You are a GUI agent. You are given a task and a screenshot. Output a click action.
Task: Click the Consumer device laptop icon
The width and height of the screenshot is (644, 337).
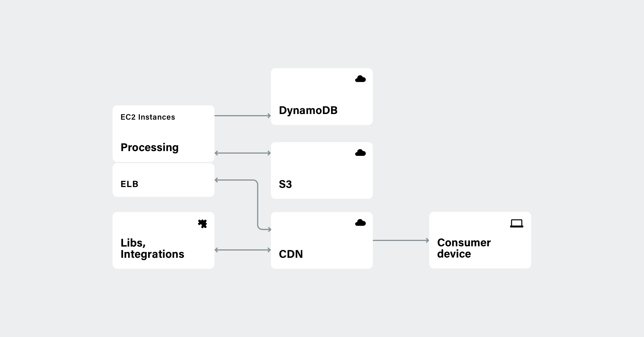(x=516, y=222)
